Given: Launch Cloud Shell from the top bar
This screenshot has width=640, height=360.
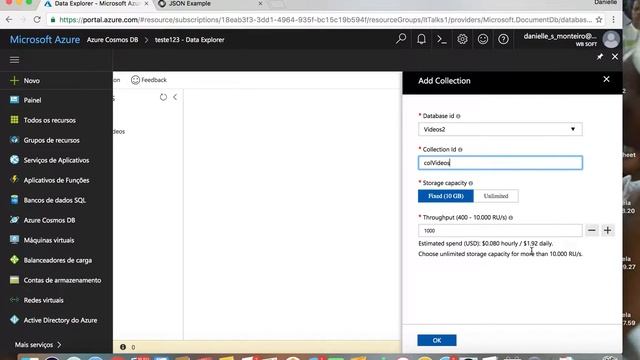Looking at the screenshot, I should point(442,40).
